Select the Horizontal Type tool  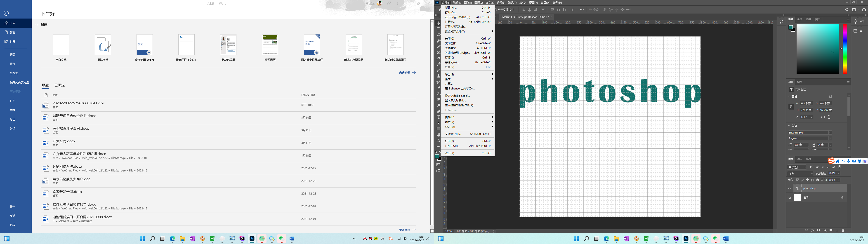[x=438, y=117]
